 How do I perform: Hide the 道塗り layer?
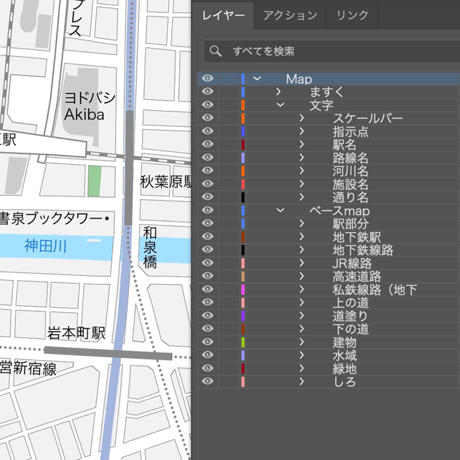(207, 315)
